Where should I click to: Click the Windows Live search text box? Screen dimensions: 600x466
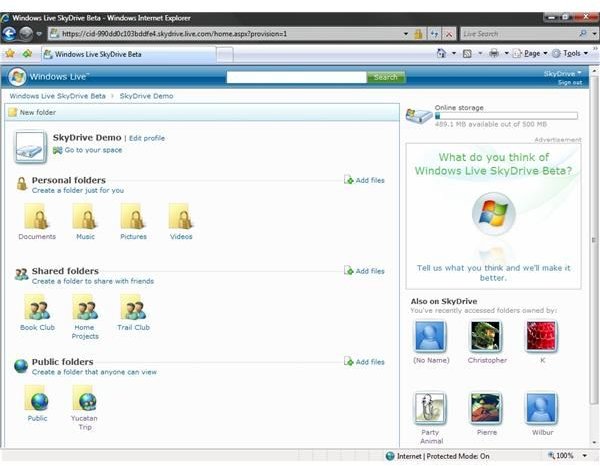[x=296, y=77]
